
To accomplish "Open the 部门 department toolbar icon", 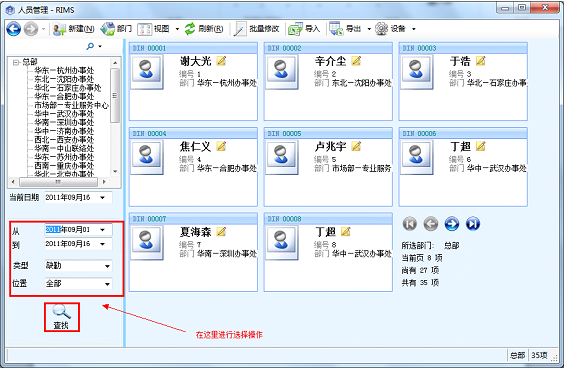I will [107, 29].
